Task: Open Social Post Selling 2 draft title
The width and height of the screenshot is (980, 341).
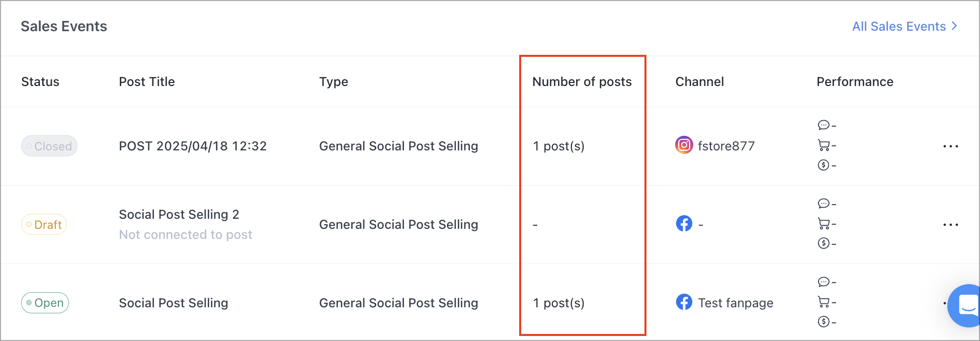Action: point(179,214)
